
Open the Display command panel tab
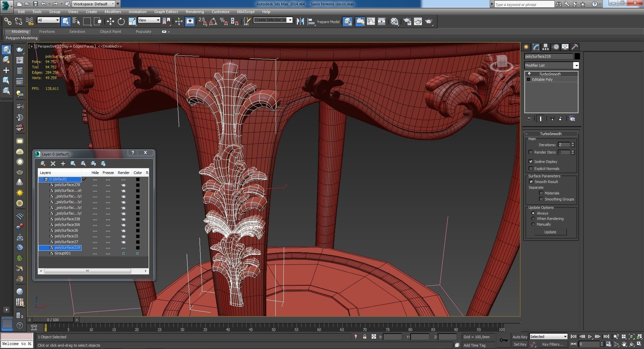click(x=565, y=47)
